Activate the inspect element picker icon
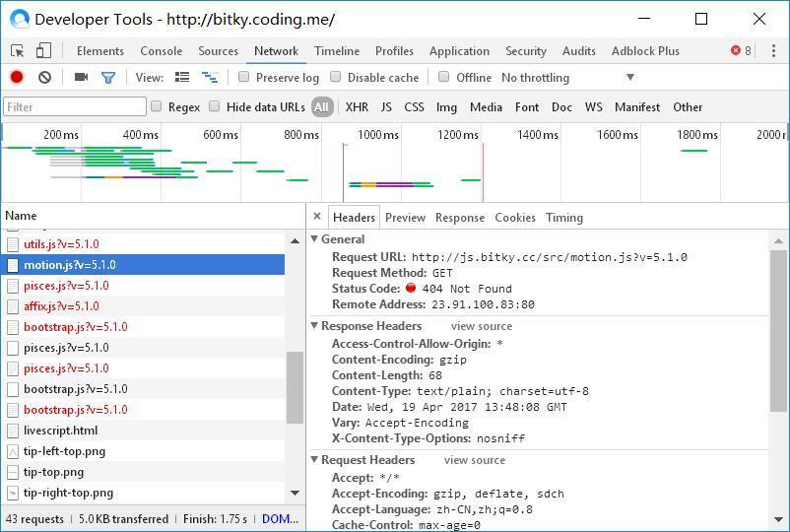Image resolution: width=790 pixels, height=532 pixels. (x=17, y=51)
